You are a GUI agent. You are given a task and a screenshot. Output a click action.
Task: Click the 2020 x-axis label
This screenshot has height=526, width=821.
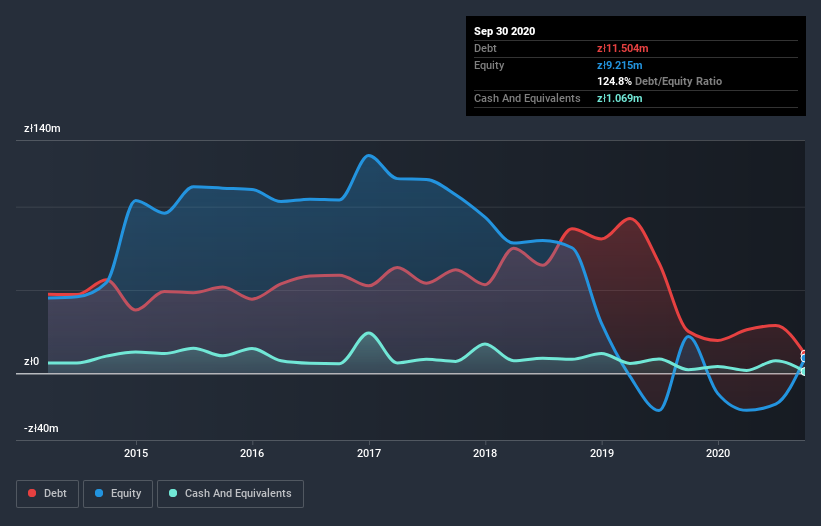coord(718,453)
